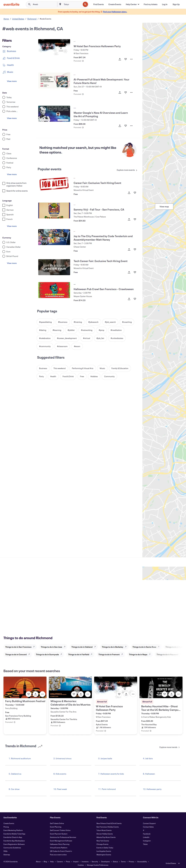Like the Sammy Virji Fall Tour event

[x=135, y=219]
